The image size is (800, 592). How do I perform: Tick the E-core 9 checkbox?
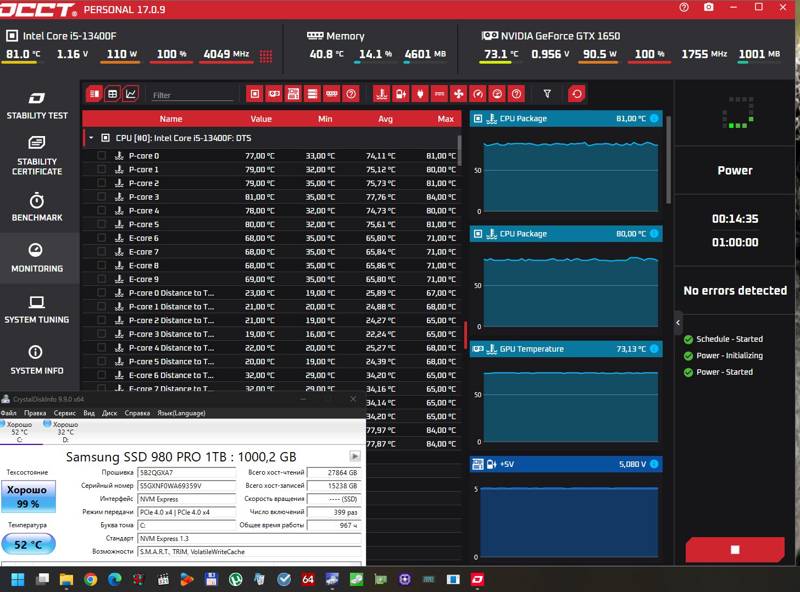coord(102,279)
